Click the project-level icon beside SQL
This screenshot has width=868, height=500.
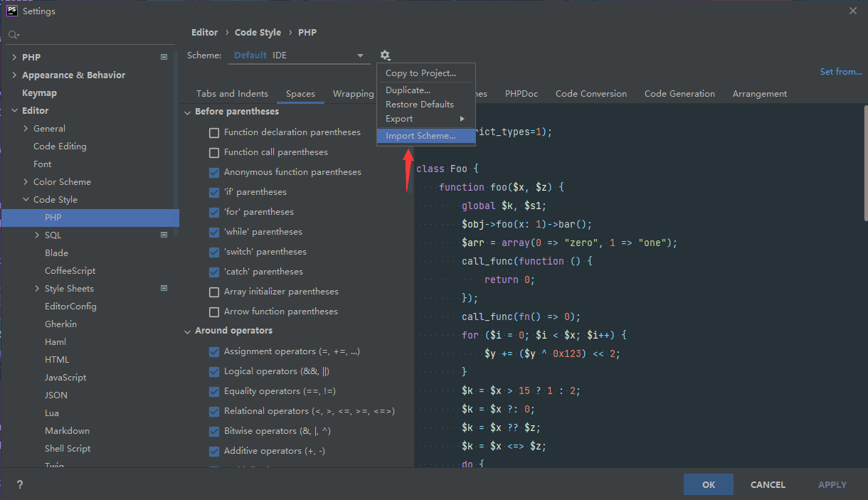click(x=164, y=235)
